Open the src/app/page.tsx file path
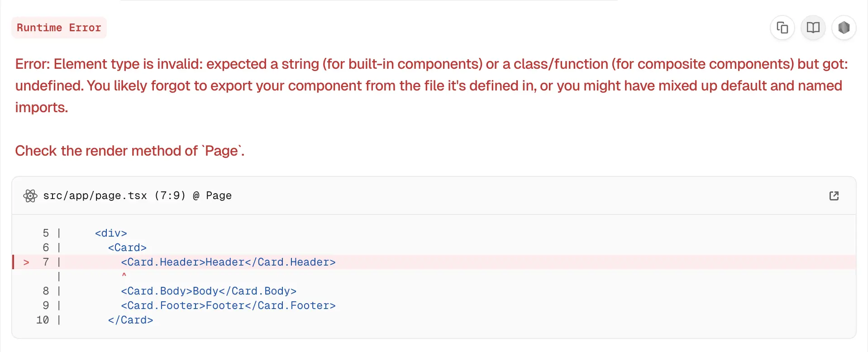868x352 pixels. tap(95, 195)
